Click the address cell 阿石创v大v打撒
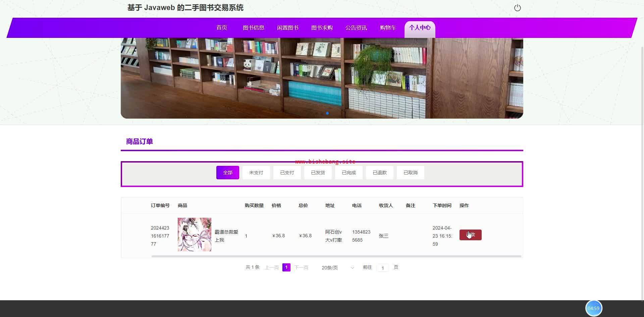This screenshot has height=317, width=644. (334, 236)
